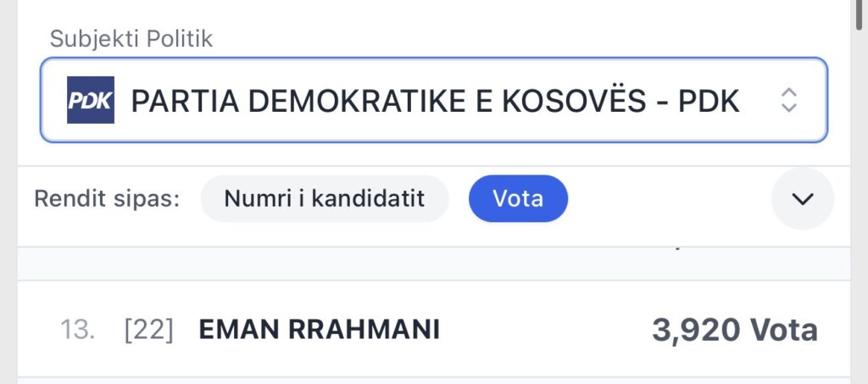Expand options beside the Vota sort pill
This screenshot has width=868, height=384.
point(803,198)
